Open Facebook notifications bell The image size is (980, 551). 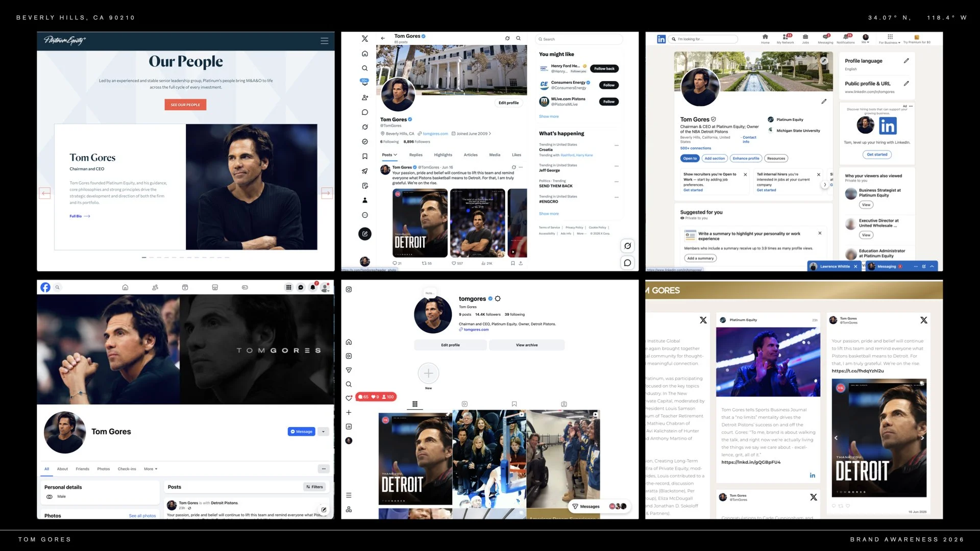coord(313,287)
